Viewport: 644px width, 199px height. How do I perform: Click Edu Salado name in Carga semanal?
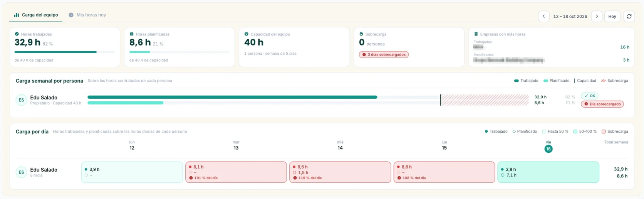(x=44, y=98)
